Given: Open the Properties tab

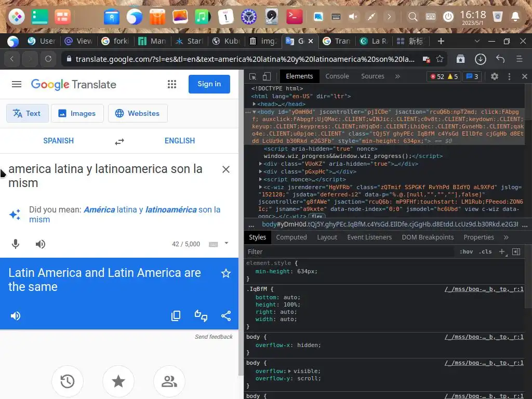Looking at the screenshot, I should 478,237.
